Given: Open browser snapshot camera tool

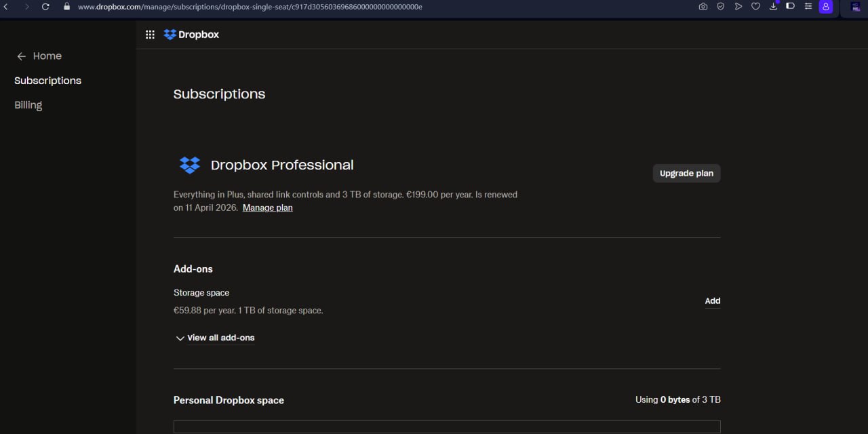Looking at the screenshot, I should pos(703,7).
